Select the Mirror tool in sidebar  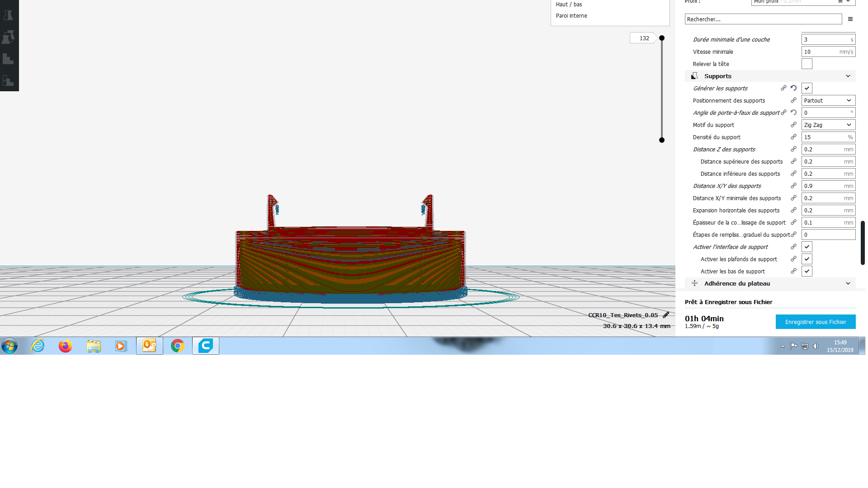coord(8,15)
